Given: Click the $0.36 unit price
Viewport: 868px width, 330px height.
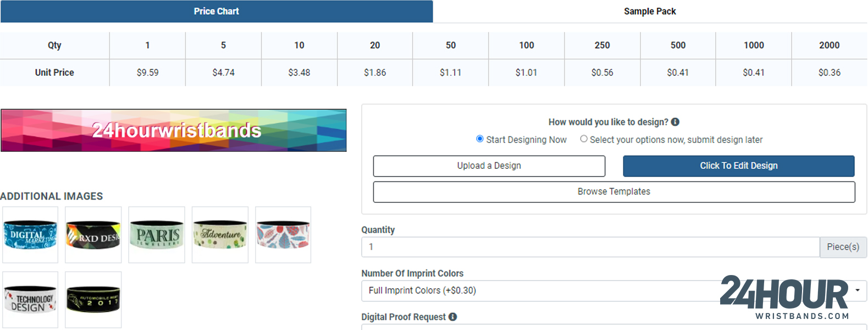Looking at the screenshot, I should coord(830,73).
